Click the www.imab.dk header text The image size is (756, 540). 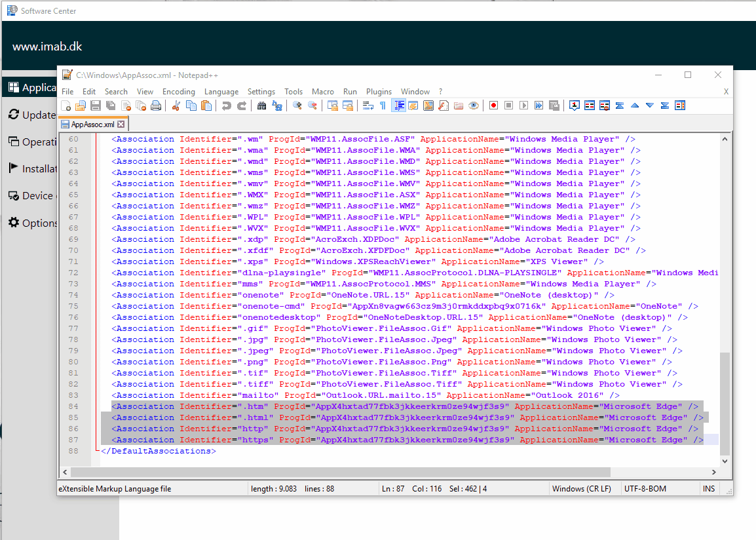(47, 47)
